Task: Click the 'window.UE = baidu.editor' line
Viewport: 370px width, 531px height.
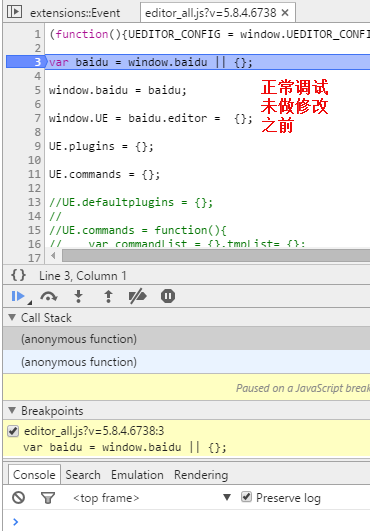Action: click(151, 118)
